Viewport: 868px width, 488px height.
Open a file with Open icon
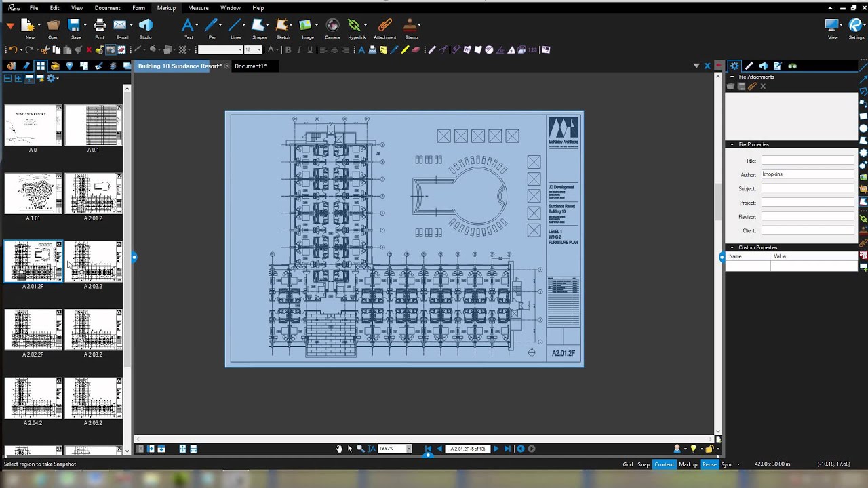click(53, 26)
